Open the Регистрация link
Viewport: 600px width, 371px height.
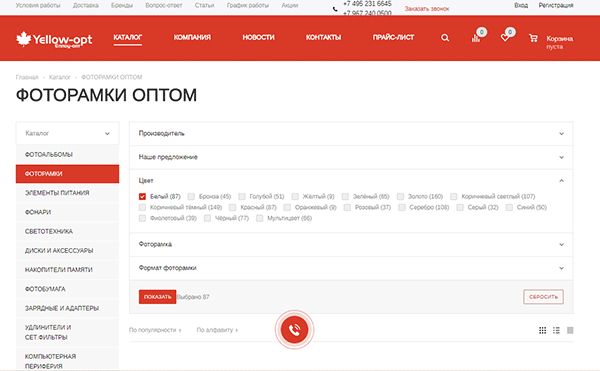pos(556,5)
